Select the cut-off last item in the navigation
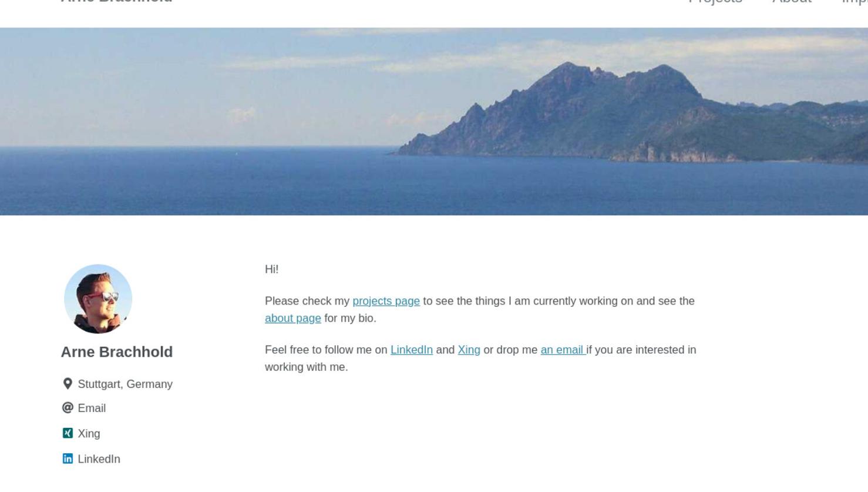 tap(854, 2)
